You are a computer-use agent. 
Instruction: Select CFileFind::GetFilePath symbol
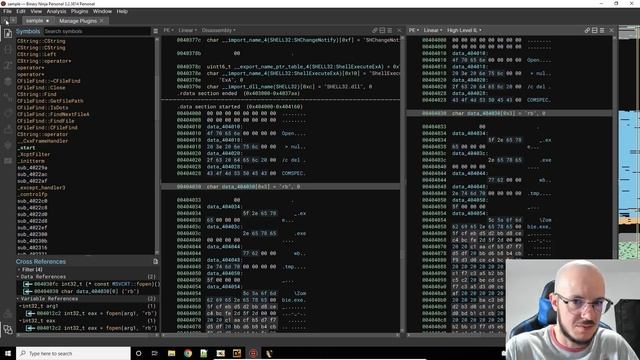point(50,101)
